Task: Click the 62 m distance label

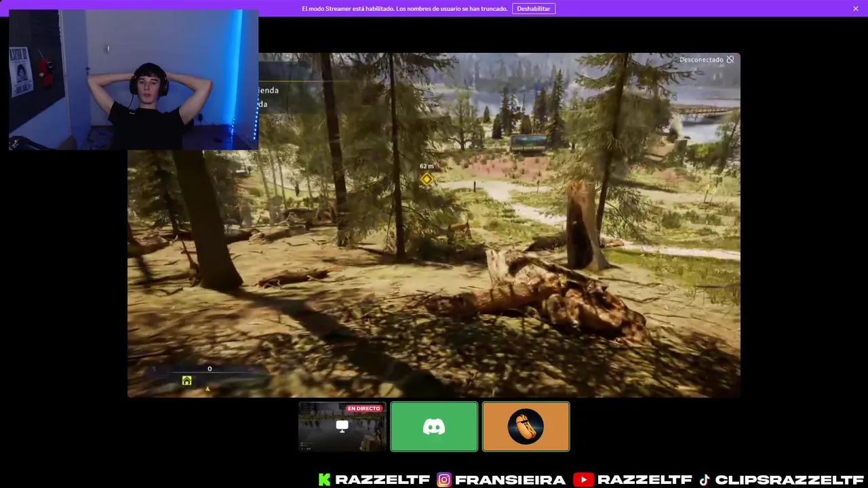Action: [427, 166]
